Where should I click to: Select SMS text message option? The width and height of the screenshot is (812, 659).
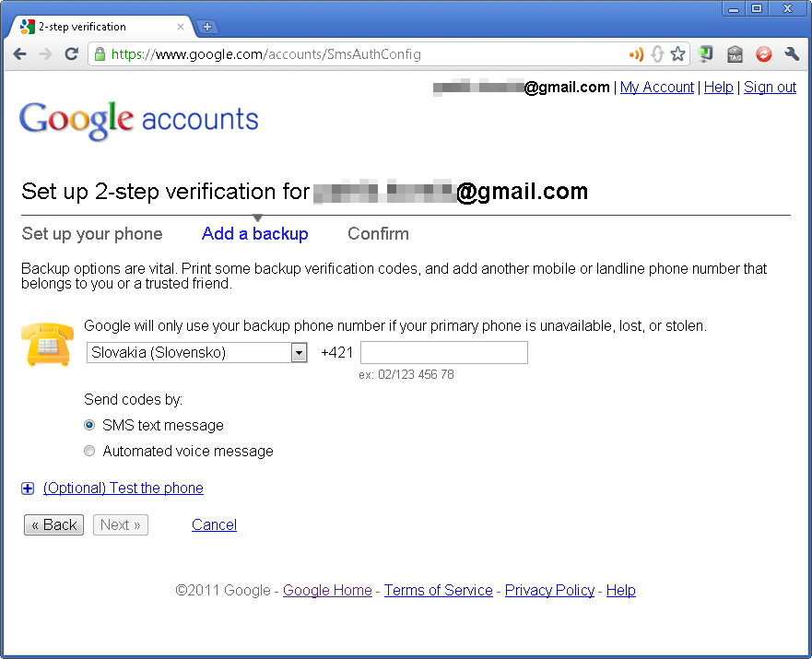pyautogui.click(x=89, y=425)
